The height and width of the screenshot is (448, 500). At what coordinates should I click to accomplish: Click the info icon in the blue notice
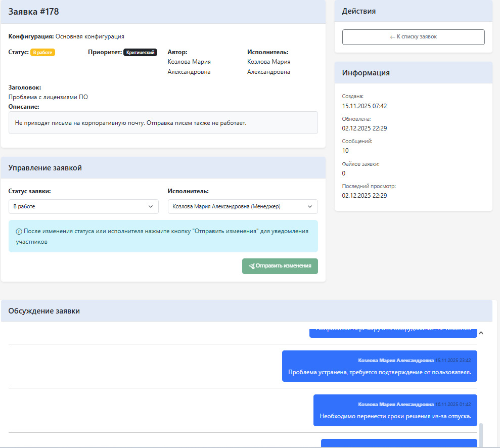19,232
